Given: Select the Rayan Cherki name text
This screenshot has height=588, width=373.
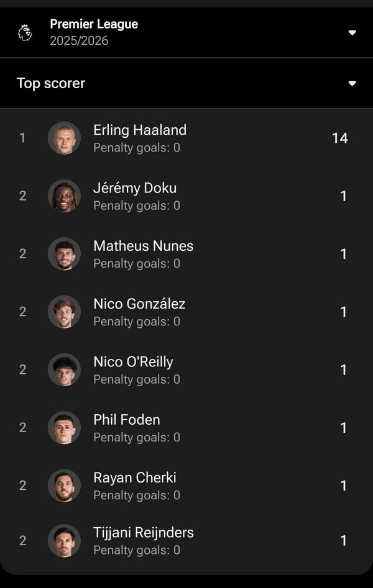Looking at the screenshot, I should pos(135,477).
